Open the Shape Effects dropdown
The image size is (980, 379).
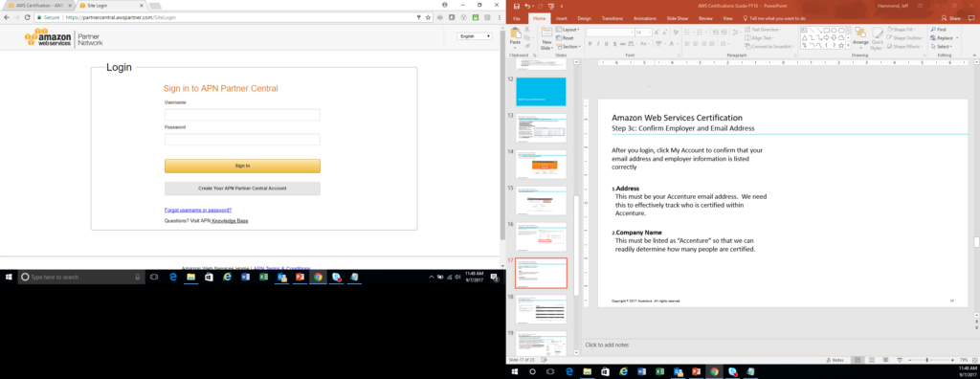(x=904, y=46)
